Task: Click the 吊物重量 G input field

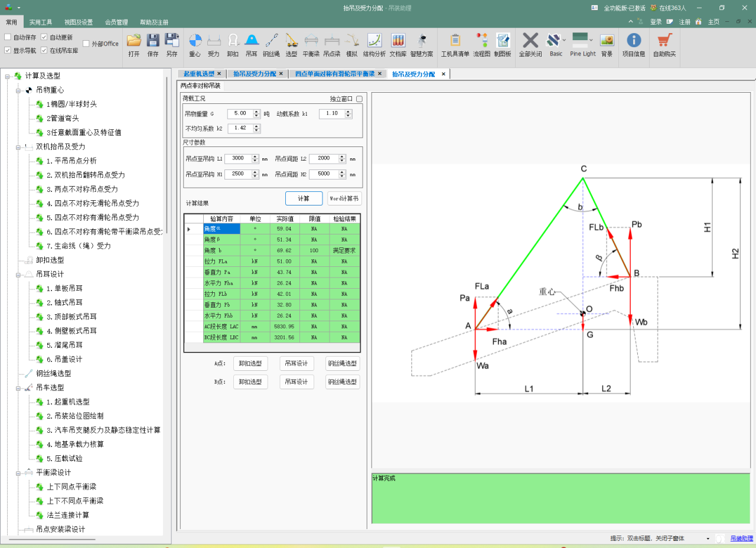Action: point(240,113)
